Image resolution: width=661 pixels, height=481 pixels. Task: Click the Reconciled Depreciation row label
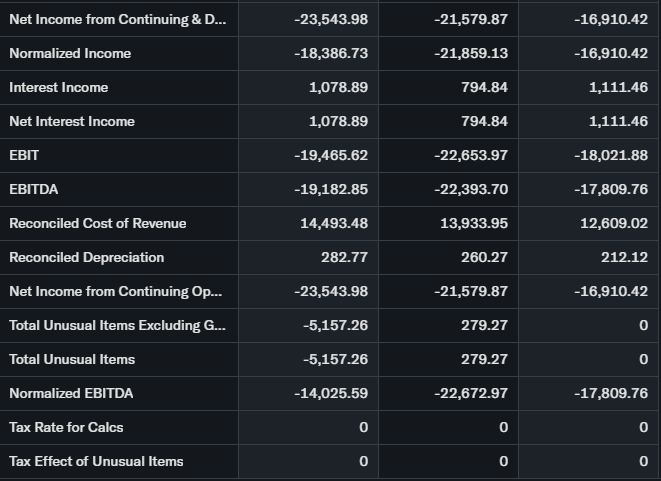pos(86,257)
